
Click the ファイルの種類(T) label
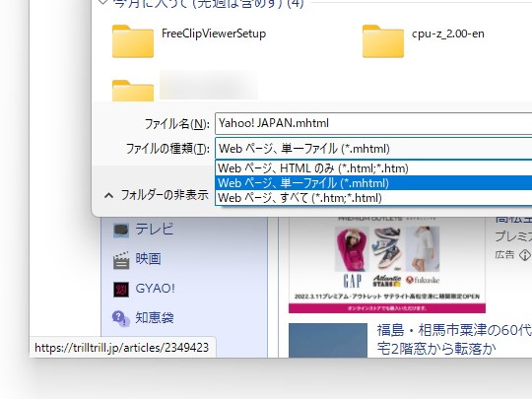point(167,149)
